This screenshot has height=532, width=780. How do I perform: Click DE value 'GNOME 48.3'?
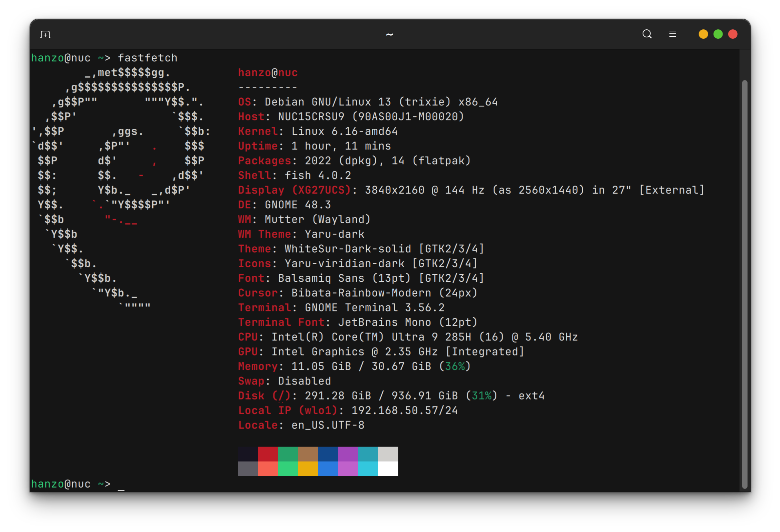click(298, 205)
